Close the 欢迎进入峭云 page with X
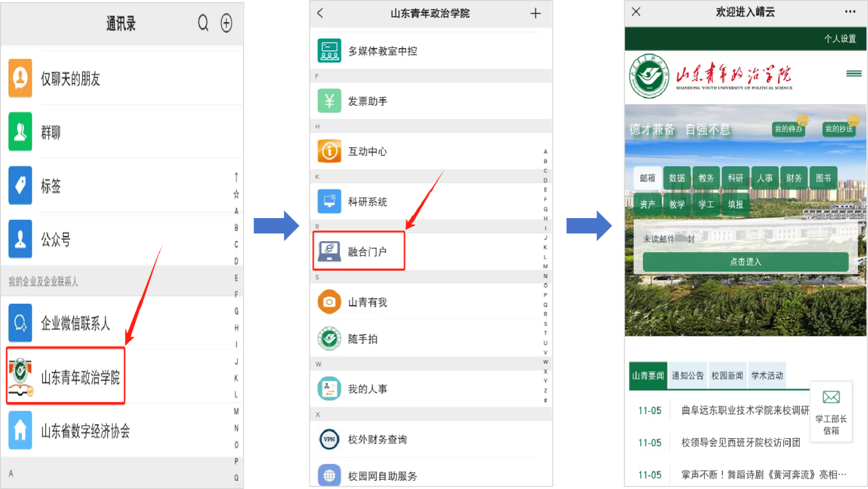868x489 pixels. 636,12
